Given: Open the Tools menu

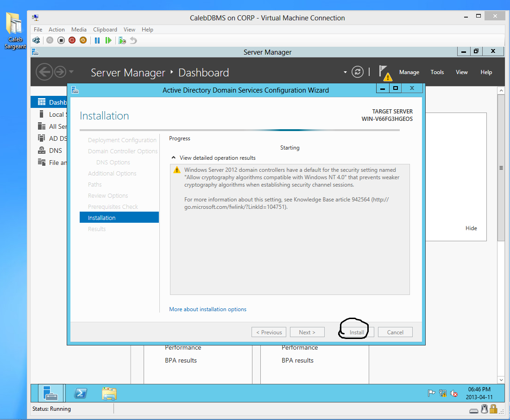Looking at the screenshot, I should 437,72.
